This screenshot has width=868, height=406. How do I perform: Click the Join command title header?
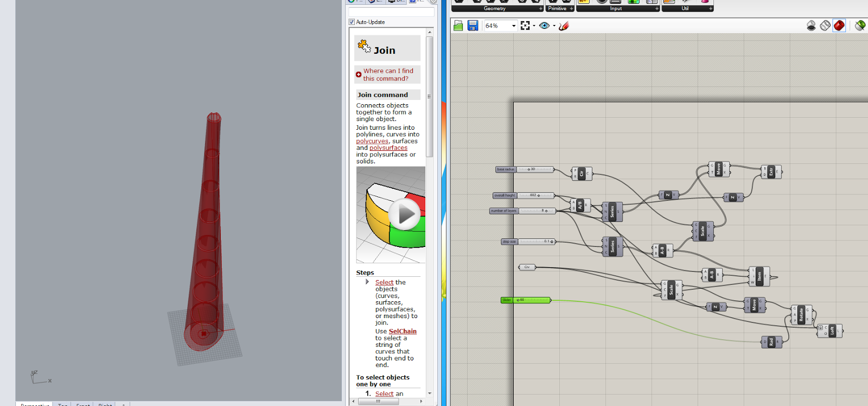(387, 49)
